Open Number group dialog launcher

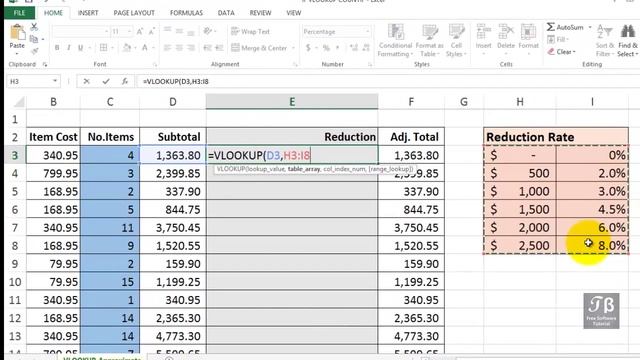tap(370, 64)
